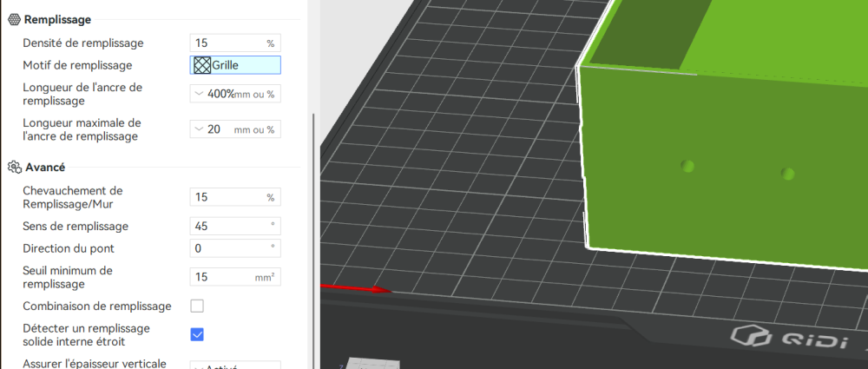Viewport: 868px width, 369px height.
Task: Open Assurer l'épaisseur verticale dropdown
Action: tap(235, 366)
